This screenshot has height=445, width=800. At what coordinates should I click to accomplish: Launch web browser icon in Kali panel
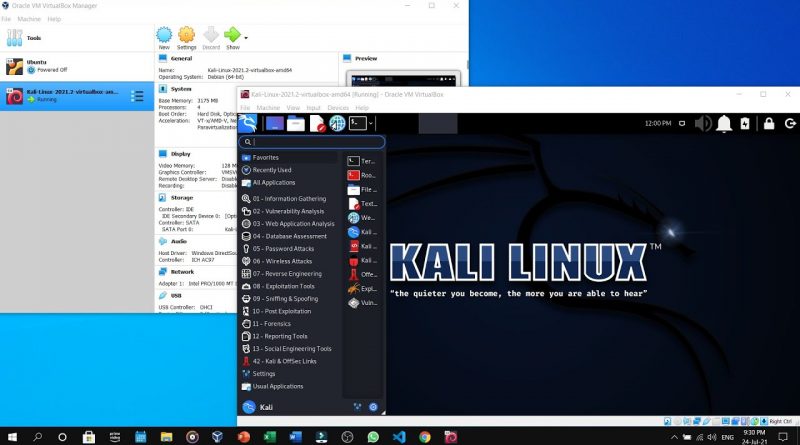click(x=337, y=123)
